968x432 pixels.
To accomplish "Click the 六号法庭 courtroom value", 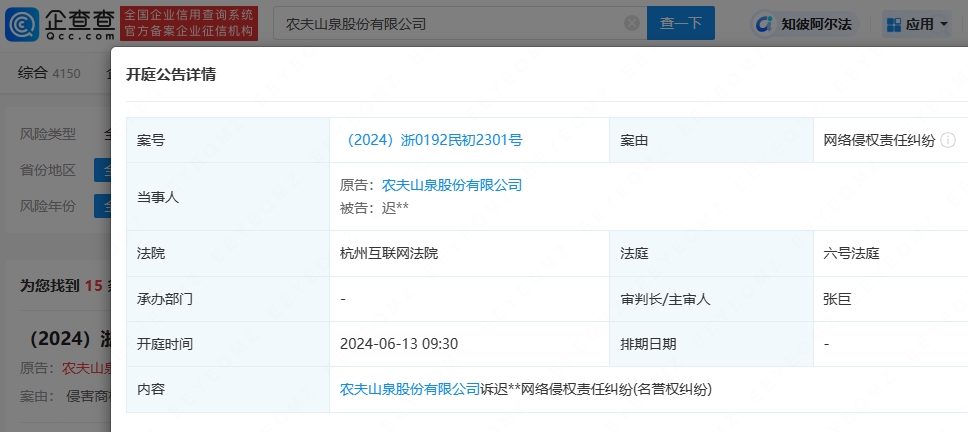I will [851, 253].
